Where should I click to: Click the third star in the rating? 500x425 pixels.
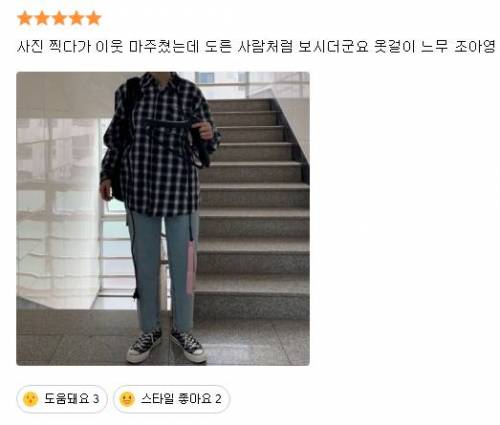pyautogui.click(x=59, y=18)
